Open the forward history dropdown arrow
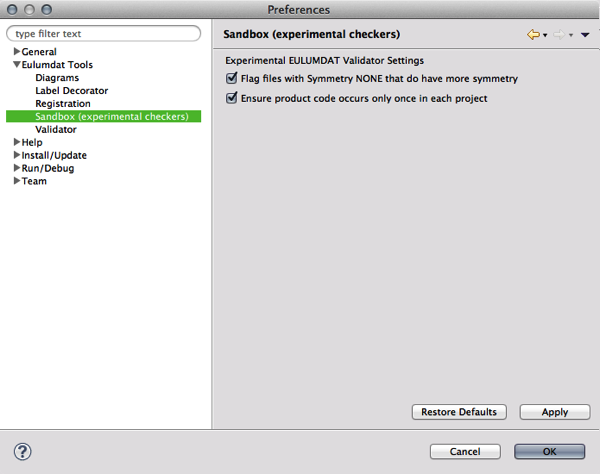 point(571,36)
